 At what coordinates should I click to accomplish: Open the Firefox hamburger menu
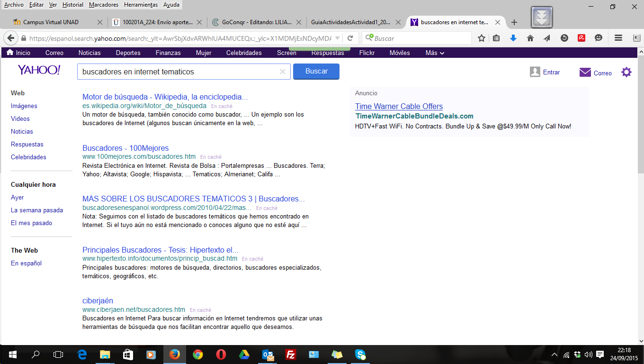click(618, 38)
